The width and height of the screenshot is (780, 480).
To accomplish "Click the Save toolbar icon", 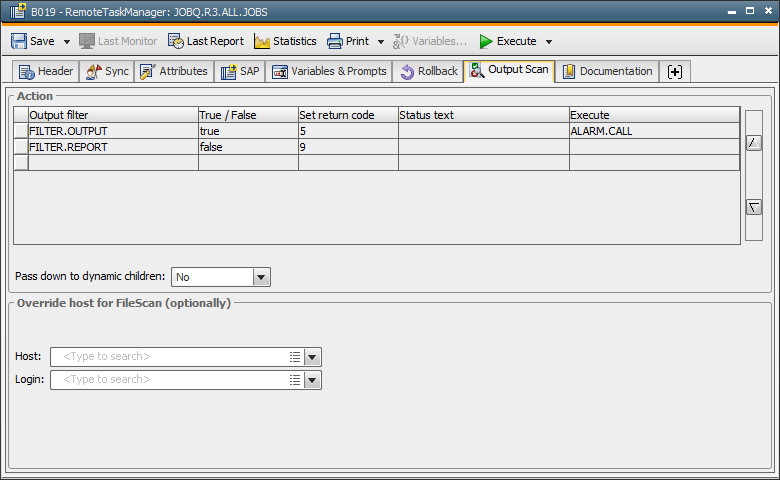I will click(x=19, y=41).
